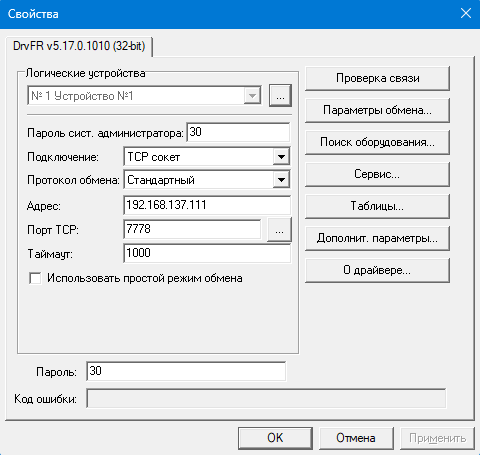The height and width of the screenshot is (455, 480).
Task: Click into the Адрес IP field
Action: click(x=207, y=205)
